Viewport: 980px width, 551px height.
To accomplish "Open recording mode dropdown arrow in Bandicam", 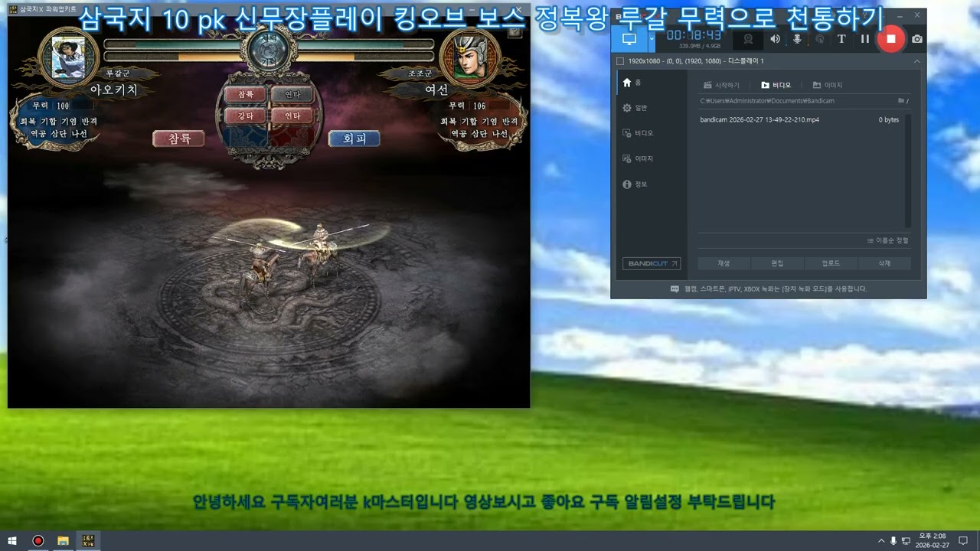I will [x=652, y=38].
